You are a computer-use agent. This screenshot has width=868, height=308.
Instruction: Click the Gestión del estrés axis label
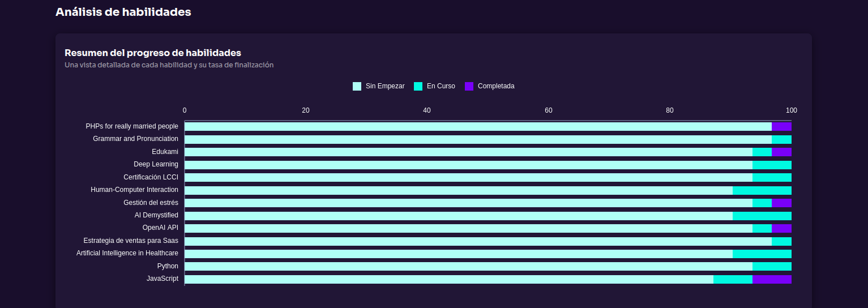pos(151,203)
